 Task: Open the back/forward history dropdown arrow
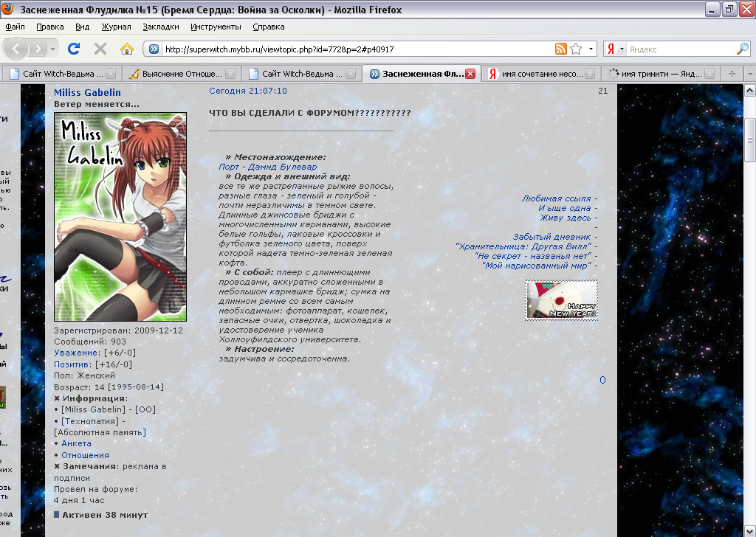click(52, 49)
